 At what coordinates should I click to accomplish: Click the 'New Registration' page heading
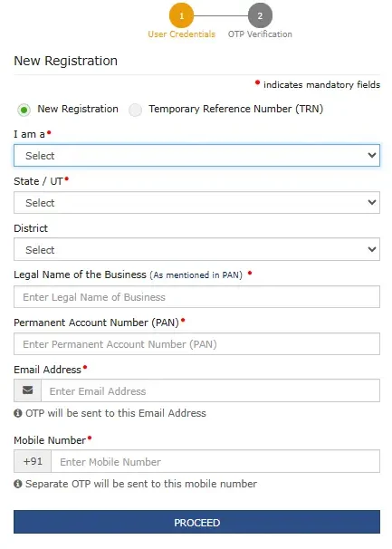coord(66,61)
